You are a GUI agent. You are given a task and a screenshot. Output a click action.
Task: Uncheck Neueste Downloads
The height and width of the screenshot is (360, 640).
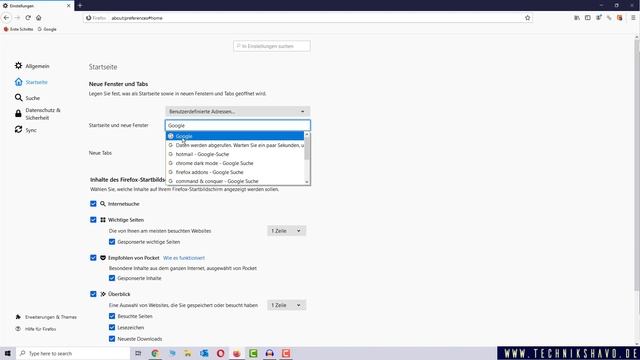tap(112, 339)
